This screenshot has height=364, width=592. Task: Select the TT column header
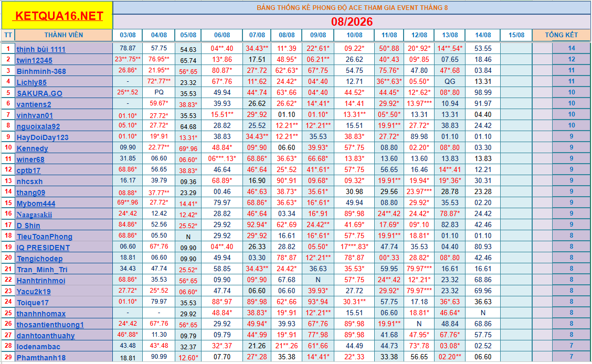click(x=8, y=35)
